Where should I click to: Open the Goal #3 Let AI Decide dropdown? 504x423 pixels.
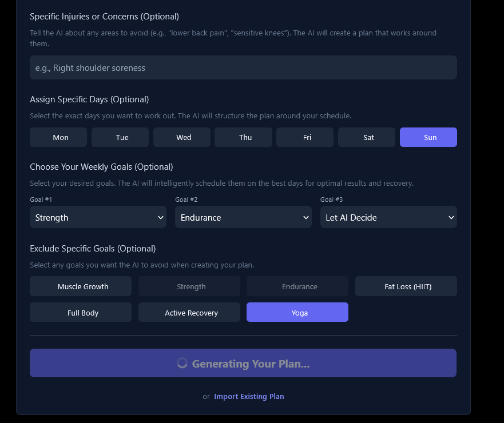(388, 217)
